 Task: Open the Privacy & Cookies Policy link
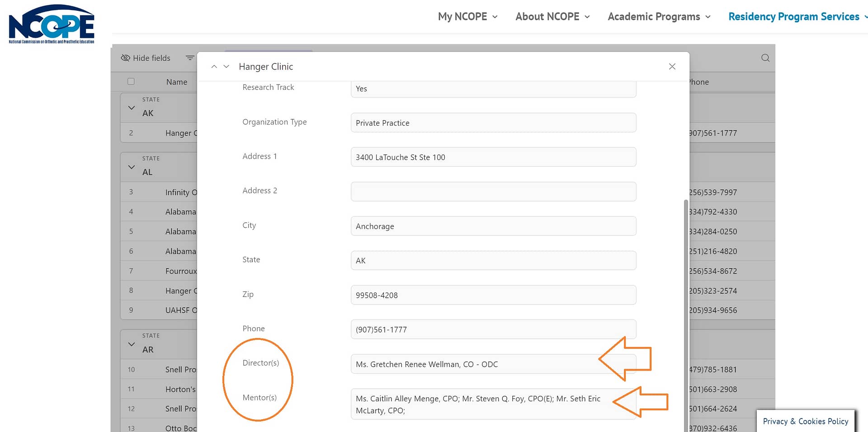tap(806, 421)
